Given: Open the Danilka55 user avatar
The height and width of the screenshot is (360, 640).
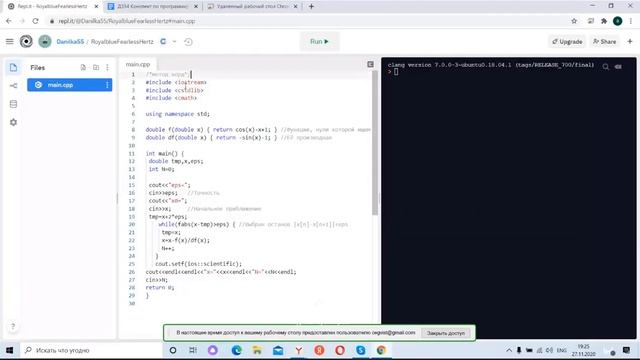Looking at the screenshot, I should [45, 42].
